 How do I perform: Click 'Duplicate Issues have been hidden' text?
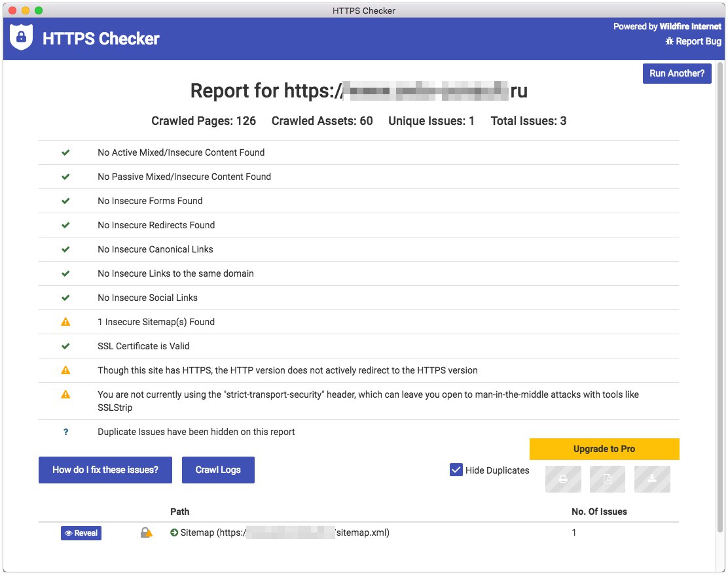[196, 432]
